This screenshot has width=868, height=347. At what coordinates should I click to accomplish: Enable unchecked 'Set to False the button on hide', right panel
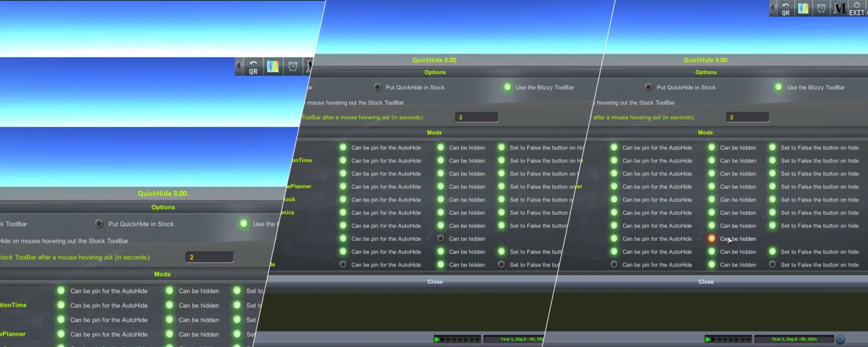(x=773, y=265)
